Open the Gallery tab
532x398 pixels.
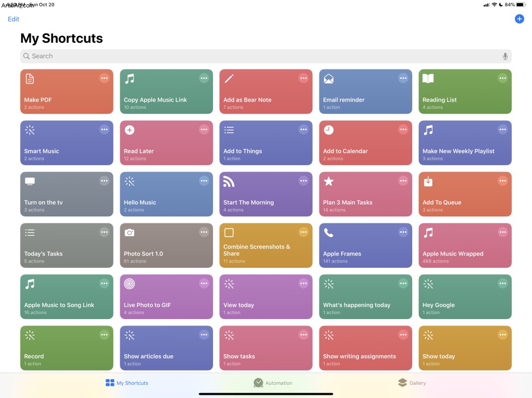(412, 383)
